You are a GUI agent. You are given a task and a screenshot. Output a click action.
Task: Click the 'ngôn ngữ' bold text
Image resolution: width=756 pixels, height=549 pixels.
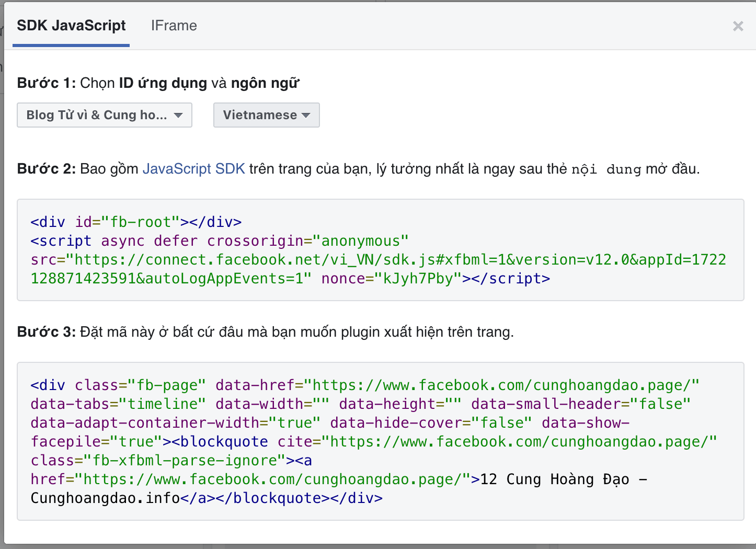265,83
